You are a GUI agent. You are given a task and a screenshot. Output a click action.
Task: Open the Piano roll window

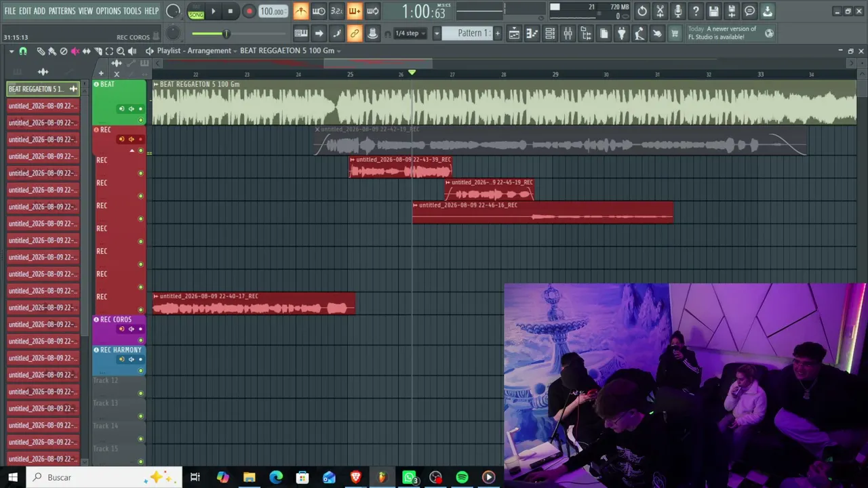tap(532, 33)
